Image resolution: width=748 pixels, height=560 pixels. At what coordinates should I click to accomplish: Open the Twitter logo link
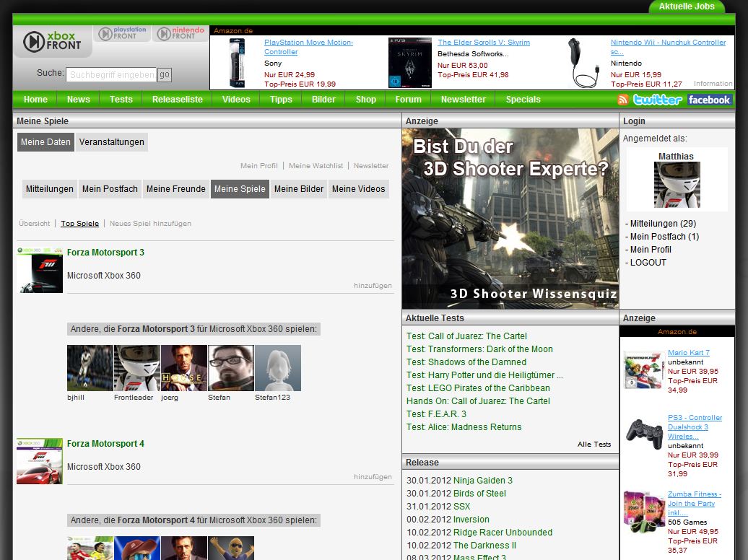[x=657, y=100]
